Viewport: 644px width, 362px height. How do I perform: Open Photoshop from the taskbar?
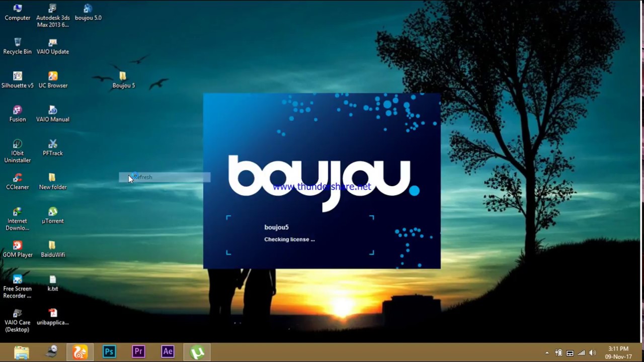[109, 352]
